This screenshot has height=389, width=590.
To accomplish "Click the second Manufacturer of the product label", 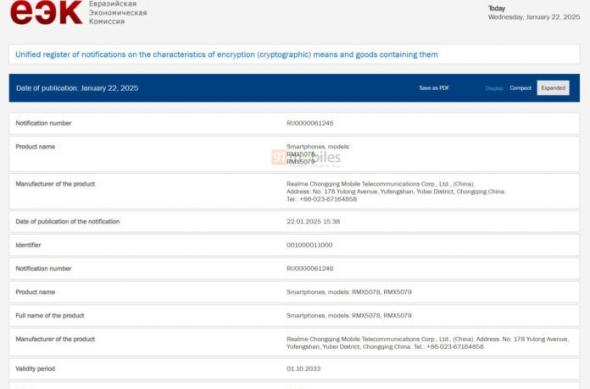I will (55, 339).
